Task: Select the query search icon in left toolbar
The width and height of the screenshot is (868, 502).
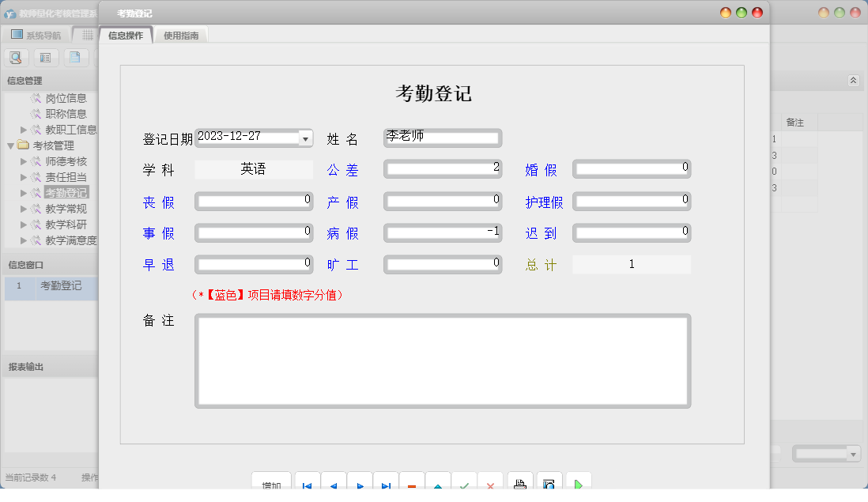Action: tap(16, 57)
